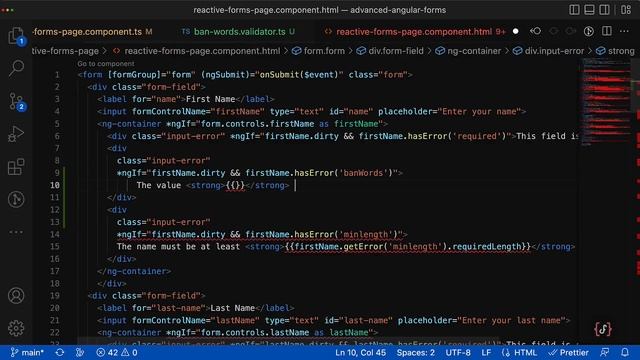
Task: Click the floating braces icon bottom right of editor
Action: [603, 329]
